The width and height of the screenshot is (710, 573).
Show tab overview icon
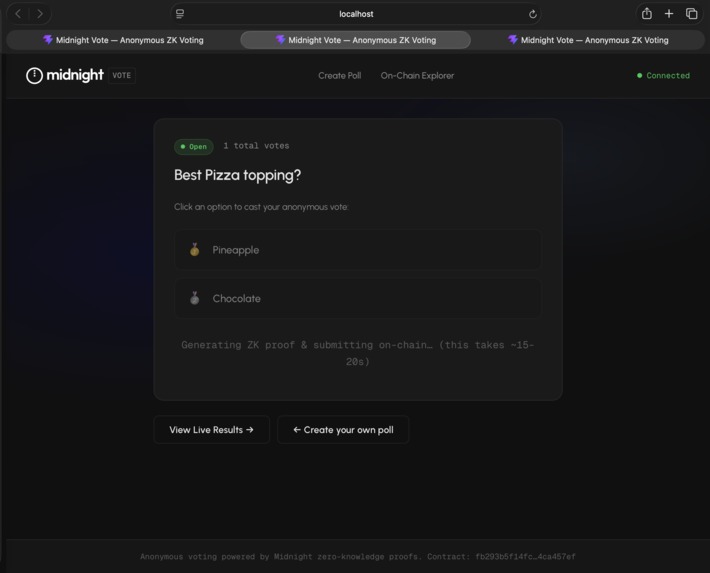[691, 14]
